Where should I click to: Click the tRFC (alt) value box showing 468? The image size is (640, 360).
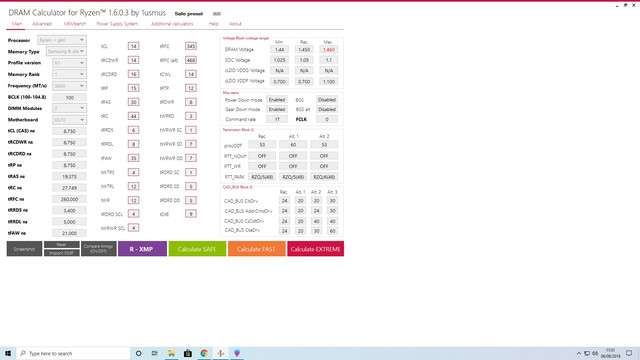click(x=191, y=60)
